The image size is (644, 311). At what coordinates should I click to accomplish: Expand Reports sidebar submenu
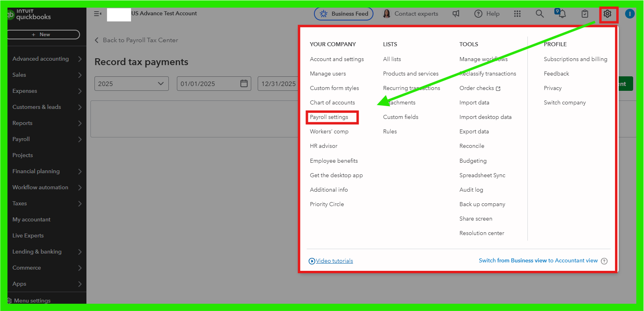(80, 123)
